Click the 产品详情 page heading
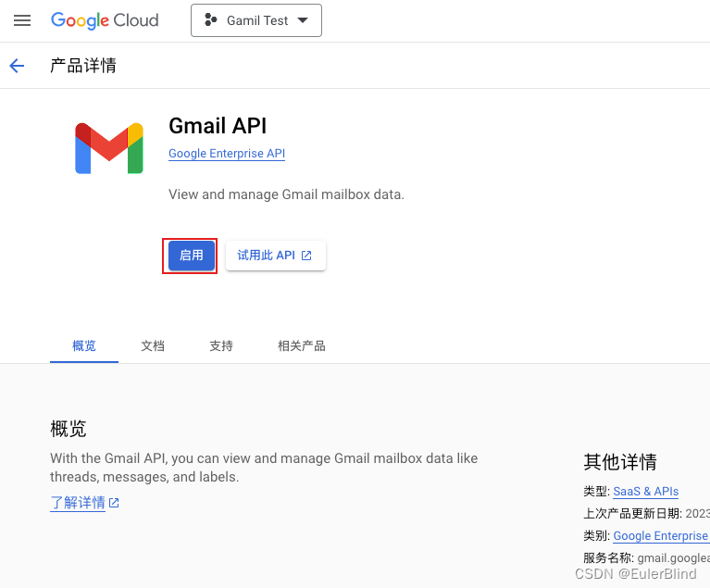This screenshot has height=588, width=710. pyautogui.click(x=83, y=66)
